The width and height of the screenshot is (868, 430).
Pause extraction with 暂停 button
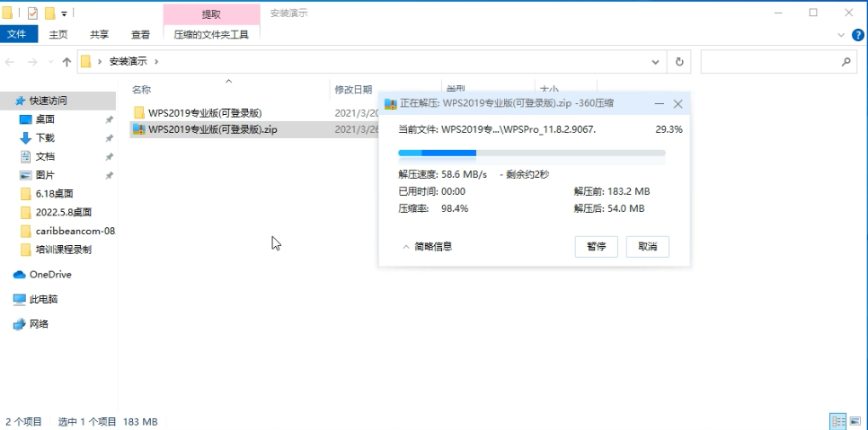click(597, 247)
